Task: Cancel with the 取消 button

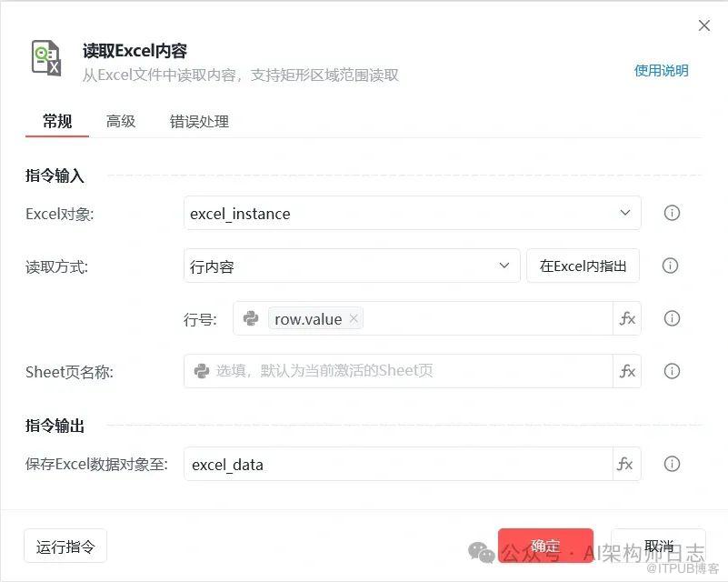Action: pos(658,546)
